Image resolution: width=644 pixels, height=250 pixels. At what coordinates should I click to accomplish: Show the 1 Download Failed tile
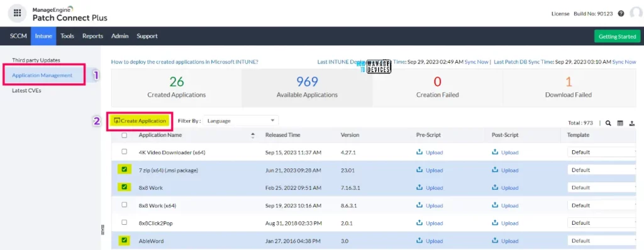click(569, 88)
